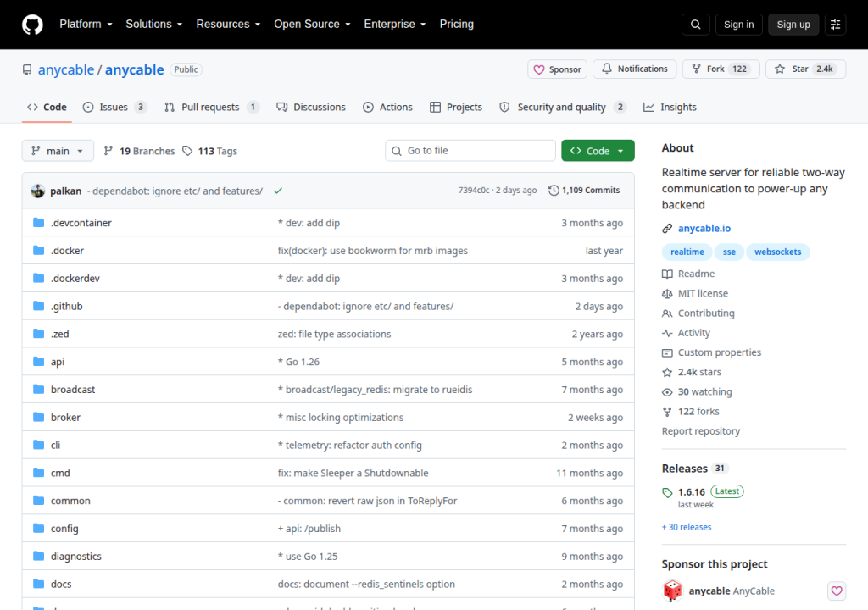Open the main branch selector dropdown

[58, 151]
